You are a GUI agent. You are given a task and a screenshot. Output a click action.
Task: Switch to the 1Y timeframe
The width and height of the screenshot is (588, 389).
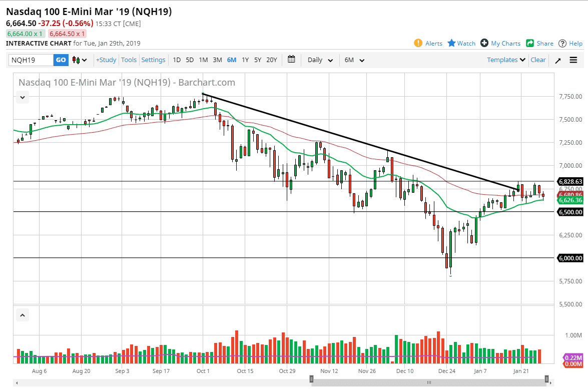[245, 60]
